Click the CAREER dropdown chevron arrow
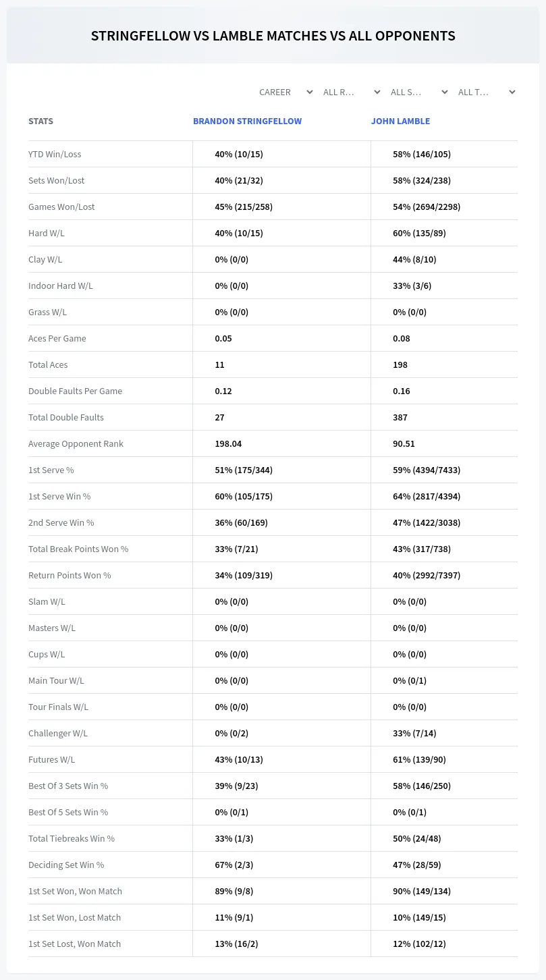Screen dimensions: 546x980 pyautogui.click(x=310, y=92)
